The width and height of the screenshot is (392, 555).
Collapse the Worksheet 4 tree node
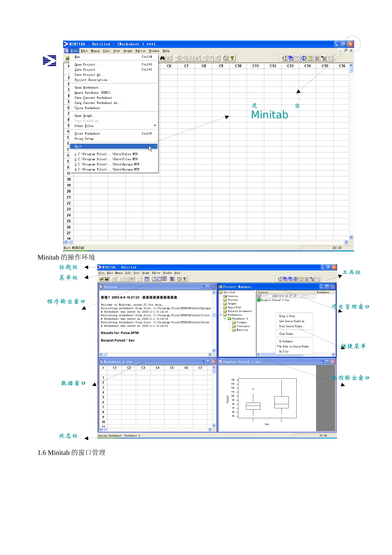tap(225, 319)
